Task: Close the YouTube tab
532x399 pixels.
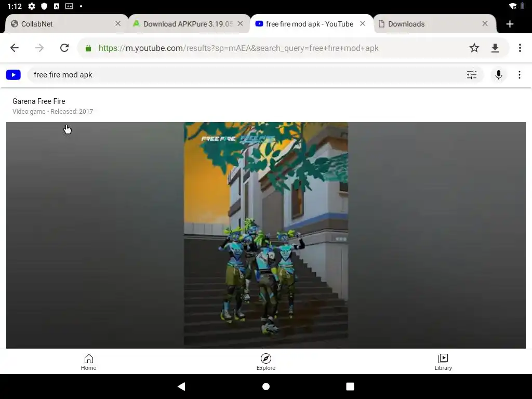Action: point(363,23)
